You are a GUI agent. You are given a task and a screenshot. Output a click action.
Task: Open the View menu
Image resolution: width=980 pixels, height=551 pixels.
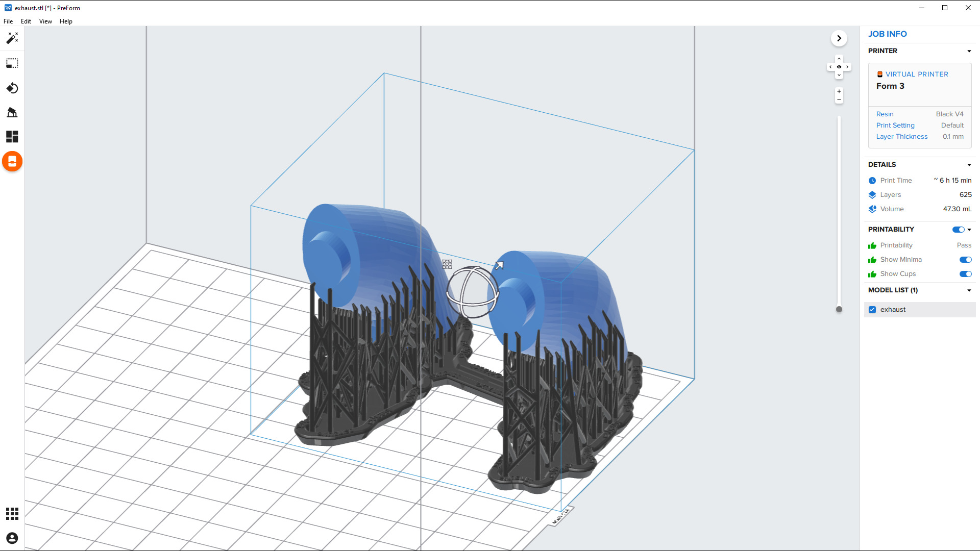tap(45, 21)
